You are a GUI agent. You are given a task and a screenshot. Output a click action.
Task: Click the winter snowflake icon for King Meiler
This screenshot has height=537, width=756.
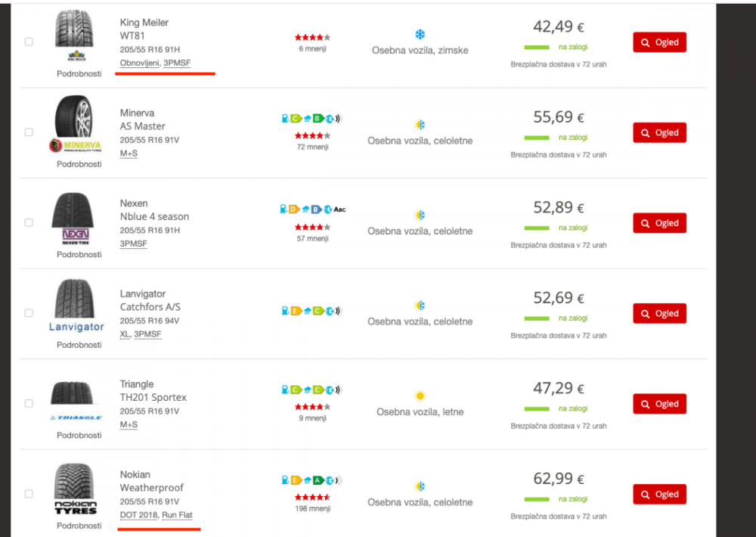420,35
